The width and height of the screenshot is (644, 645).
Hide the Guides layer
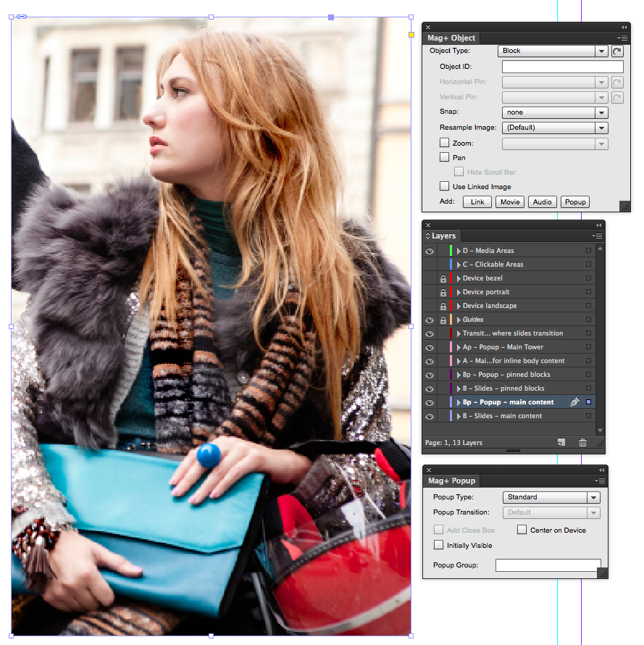[x=430, y=320]
